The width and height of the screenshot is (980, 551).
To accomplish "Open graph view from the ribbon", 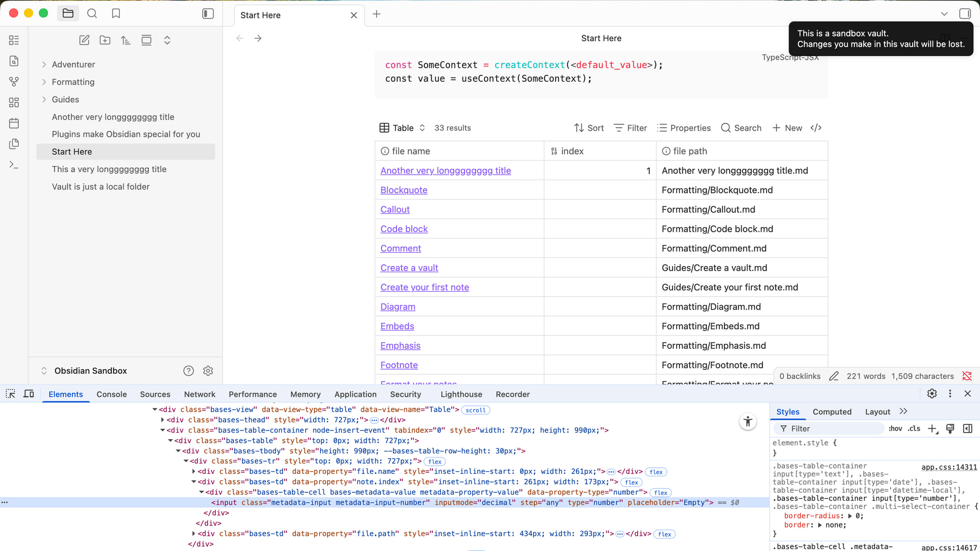I will tap(14, 82).
